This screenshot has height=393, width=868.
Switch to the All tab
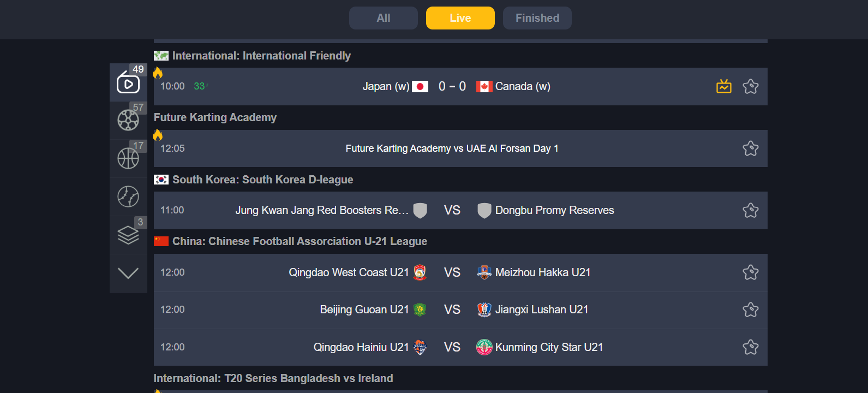[x=384, y=18]
